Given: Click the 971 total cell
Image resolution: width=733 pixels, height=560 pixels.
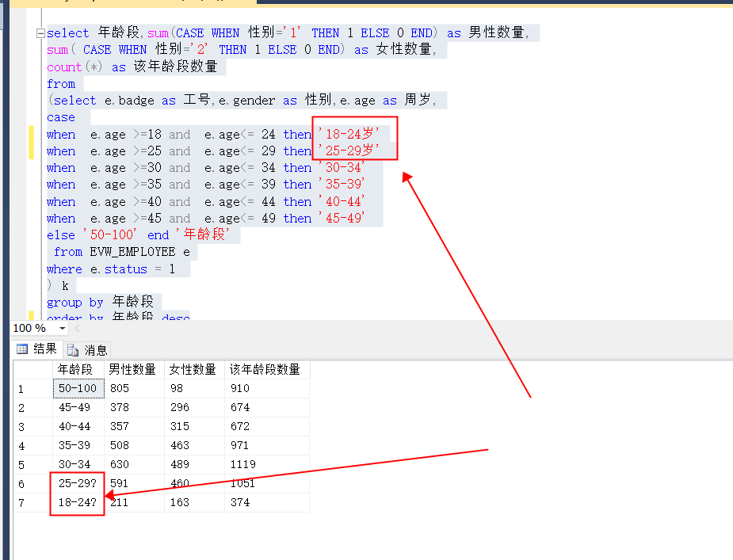Looking at the screenshot, I should click(x=267, y=445).
